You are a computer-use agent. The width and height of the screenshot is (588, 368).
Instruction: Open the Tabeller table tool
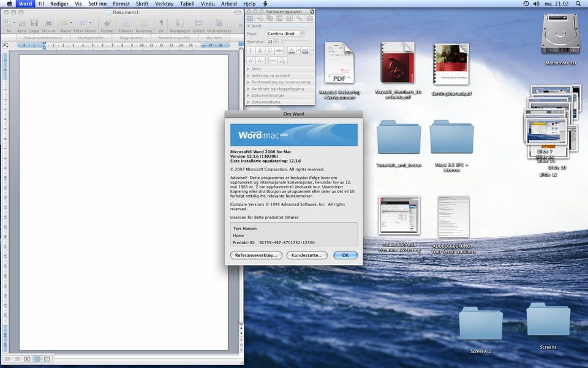126,23
